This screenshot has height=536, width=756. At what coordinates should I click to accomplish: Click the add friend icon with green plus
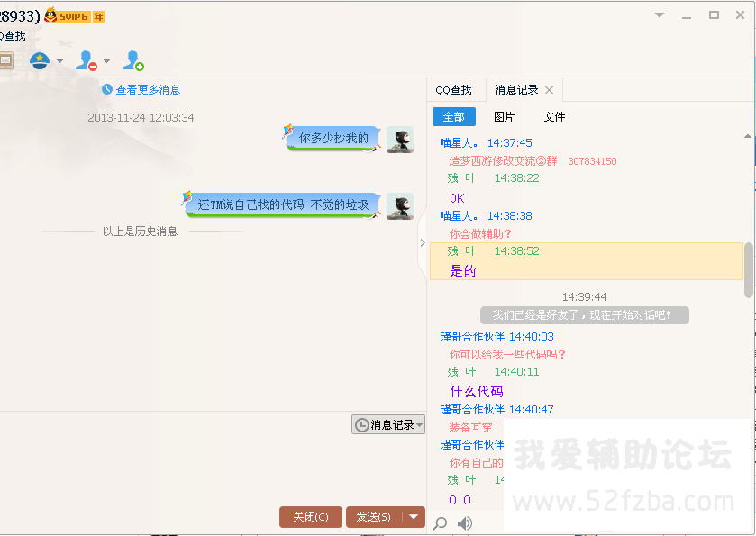click(133, 60)
